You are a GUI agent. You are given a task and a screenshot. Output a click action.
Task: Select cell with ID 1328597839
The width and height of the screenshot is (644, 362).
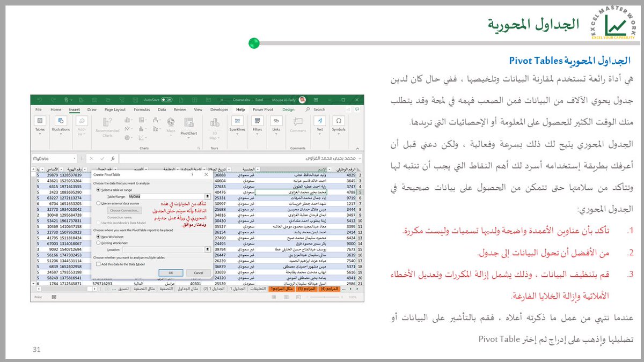70,175
